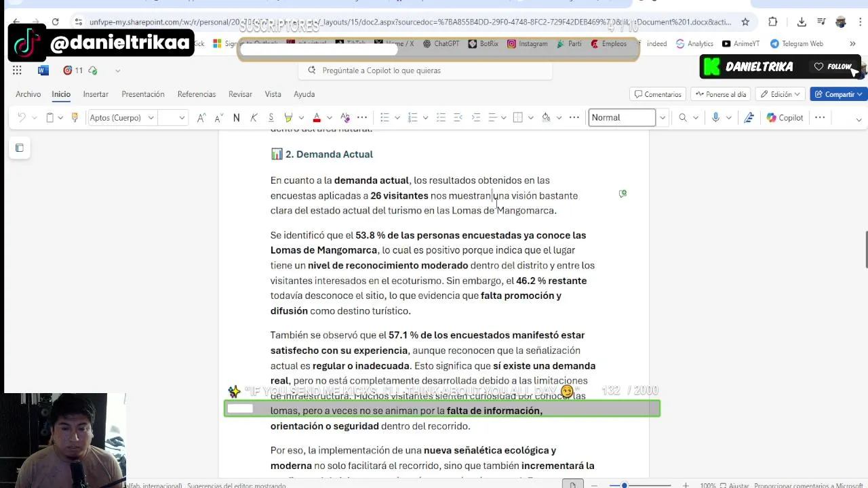Apply text highlight color

[x=288, y=118]
